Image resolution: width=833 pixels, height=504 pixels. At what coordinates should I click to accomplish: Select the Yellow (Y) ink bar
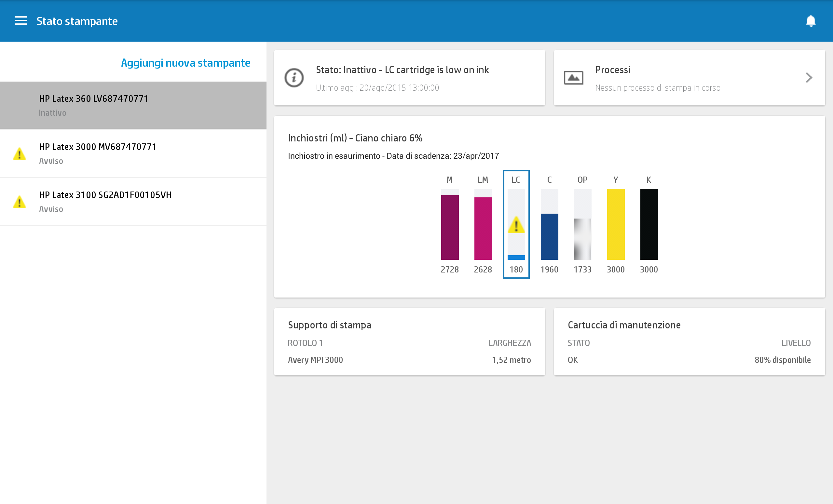[615, 224]
